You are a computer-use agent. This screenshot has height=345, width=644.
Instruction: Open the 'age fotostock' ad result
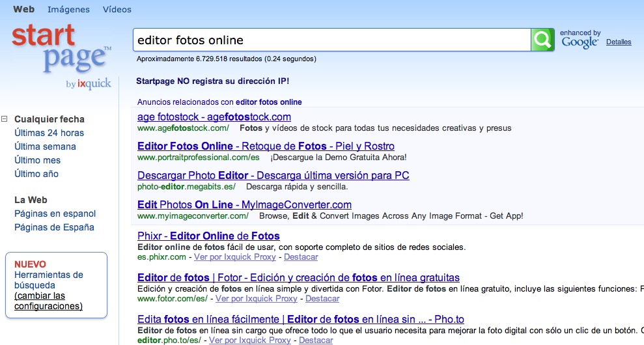click(214, 117)
